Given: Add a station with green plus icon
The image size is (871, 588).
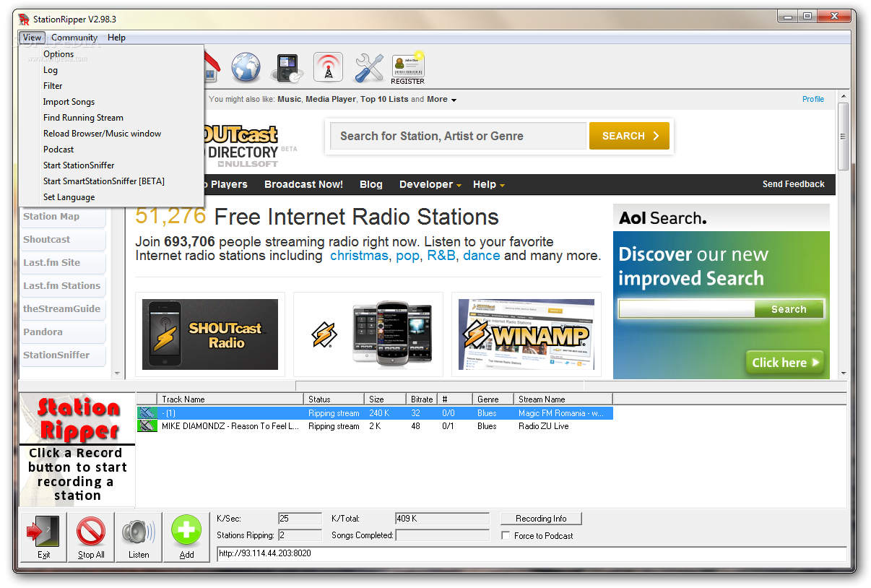Looking at the screenshot, I should [186, 537].
